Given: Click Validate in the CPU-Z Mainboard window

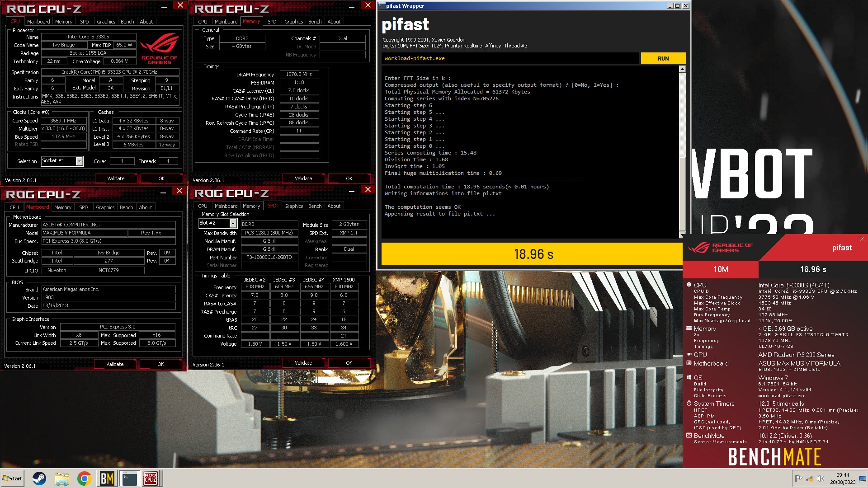Looking at the screenshot, I should click(115, 364).
